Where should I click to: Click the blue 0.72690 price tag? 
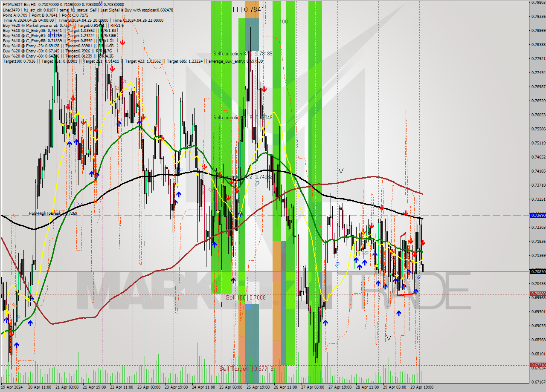coord(537,216)
